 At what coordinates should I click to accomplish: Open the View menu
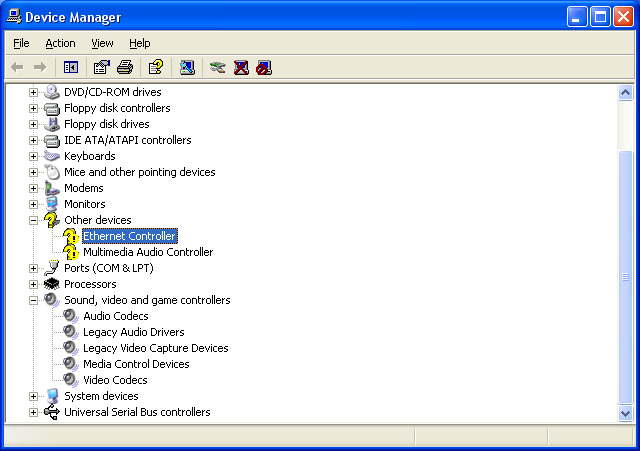pyautogui.click(x=102, y=43)
